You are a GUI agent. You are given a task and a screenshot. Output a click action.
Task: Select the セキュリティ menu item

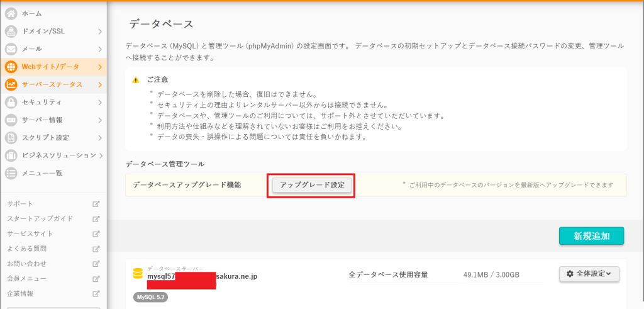tap(42, 102)
